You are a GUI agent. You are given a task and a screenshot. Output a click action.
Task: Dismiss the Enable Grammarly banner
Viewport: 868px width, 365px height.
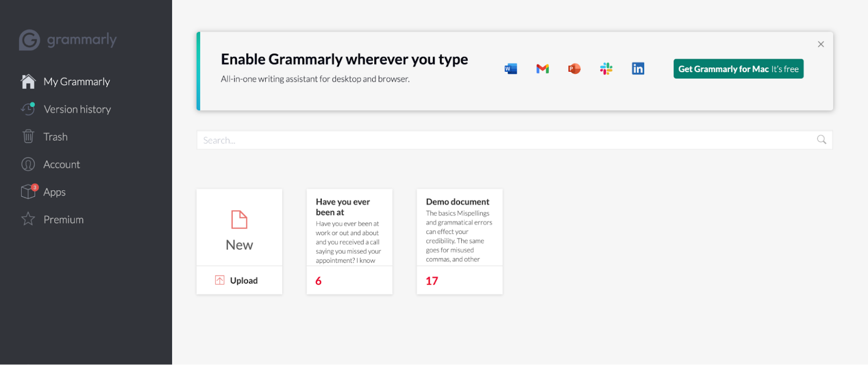(821, 44)
